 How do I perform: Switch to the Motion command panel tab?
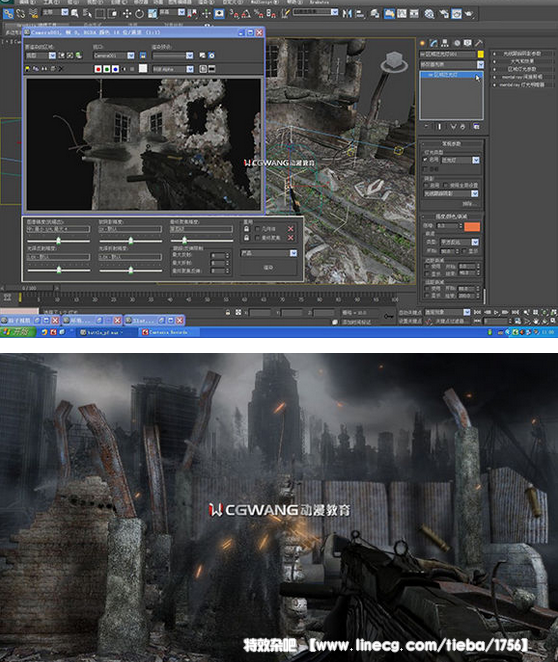(456, 43)
